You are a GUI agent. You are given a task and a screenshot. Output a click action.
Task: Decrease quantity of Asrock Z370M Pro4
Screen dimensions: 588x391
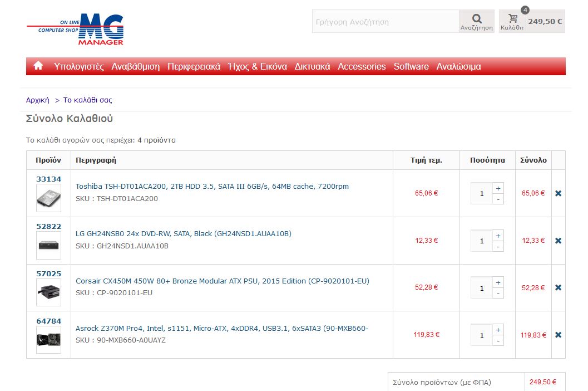click(498, 341)
